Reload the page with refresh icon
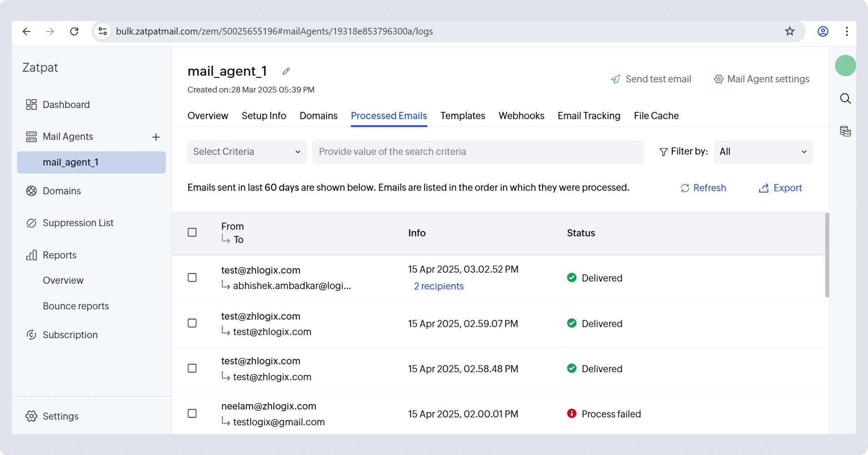Screen dimensions: 868x455 74,31
